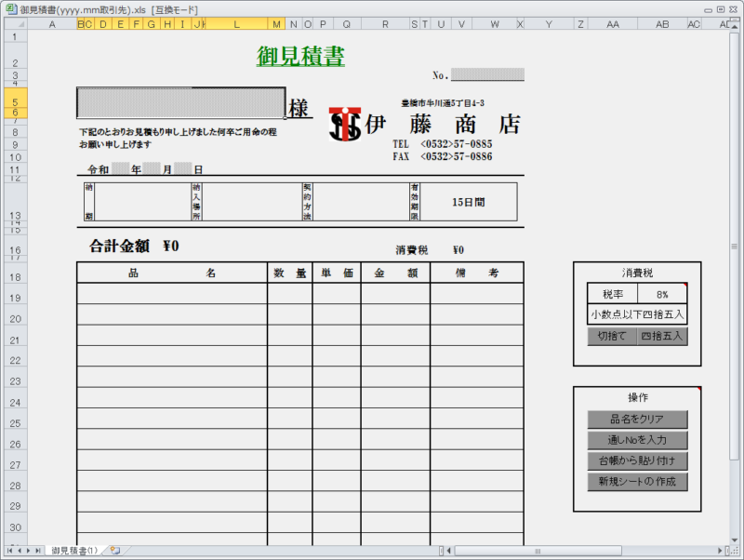Click vertical scrollbar down arrow
This screenshot has height=560, width=744.
[735, 540]
